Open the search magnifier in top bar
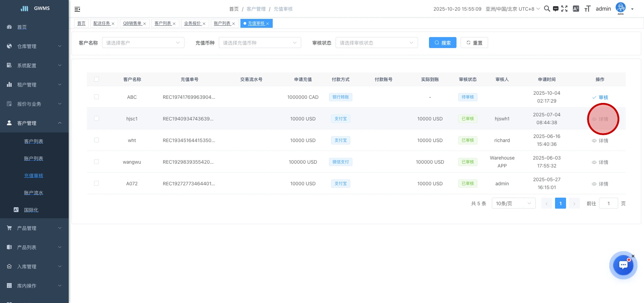The image size is (644, 303). click(547, 9)
